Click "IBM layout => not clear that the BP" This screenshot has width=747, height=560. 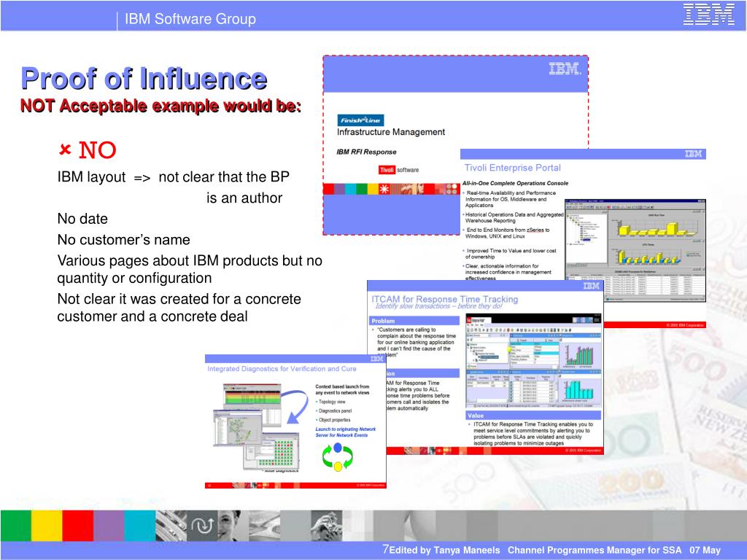(174, 177)
